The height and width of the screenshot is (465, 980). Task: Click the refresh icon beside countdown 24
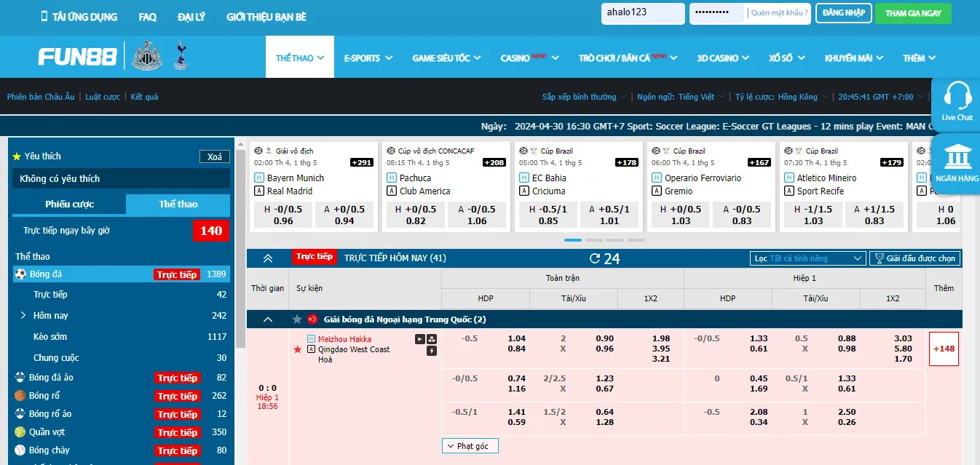[595, 258]
